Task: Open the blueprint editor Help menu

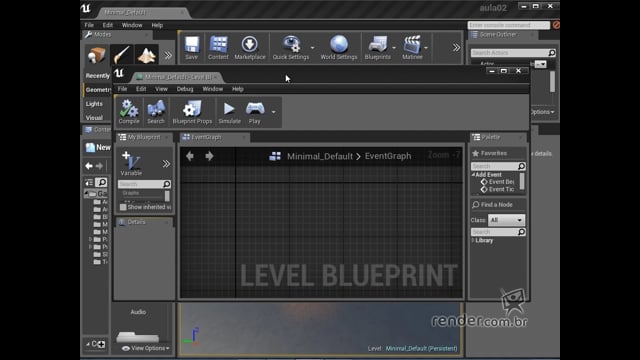Action: coord(238,89)
